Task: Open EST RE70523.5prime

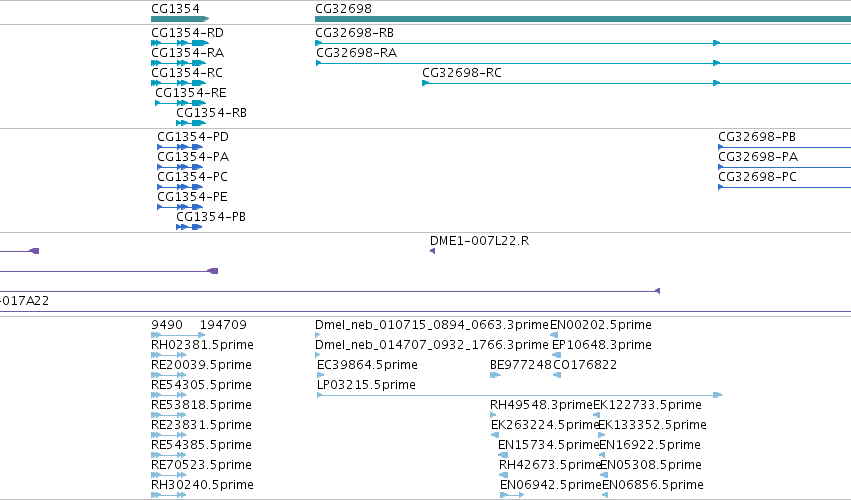Action: 201,466
